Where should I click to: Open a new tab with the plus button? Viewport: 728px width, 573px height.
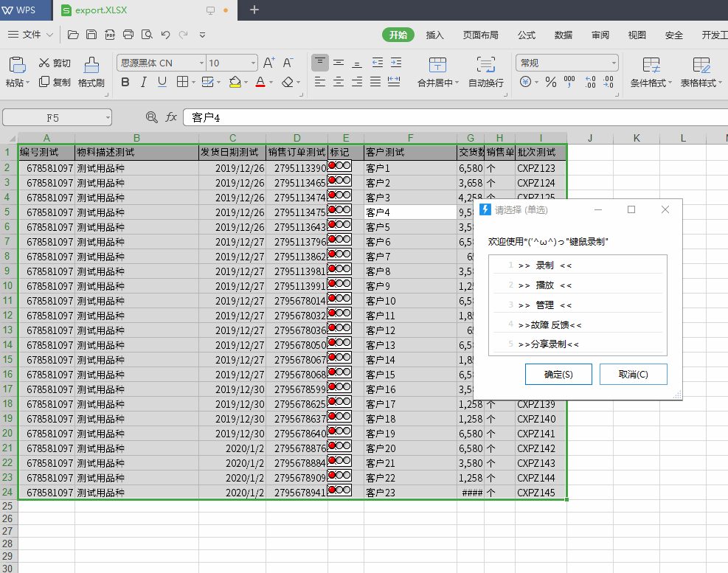(x=254, y=10)
